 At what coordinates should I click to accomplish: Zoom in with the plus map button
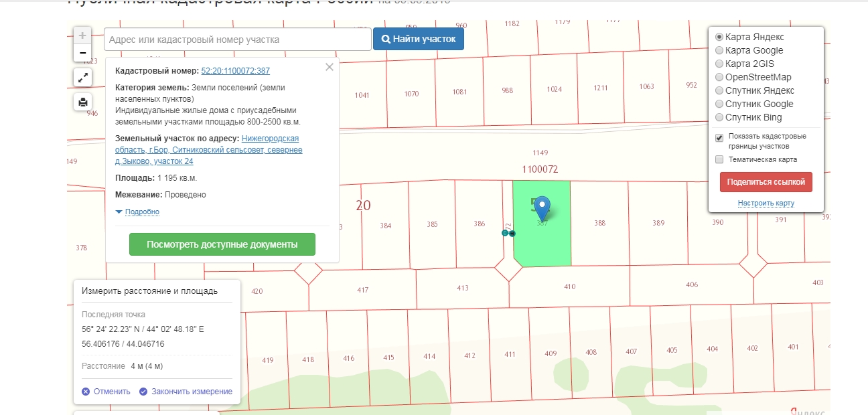coord(82,35)
